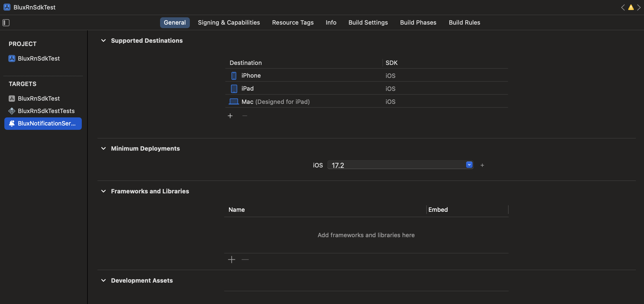Open the Resource Tags tab
This screenshot has height=304, width=644.
click(x=293, y=23)
